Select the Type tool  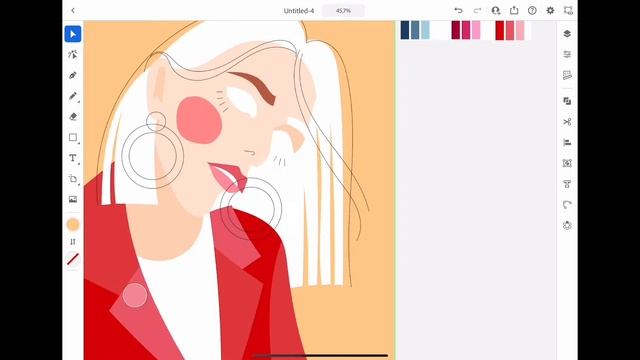[x=73, y=158]
